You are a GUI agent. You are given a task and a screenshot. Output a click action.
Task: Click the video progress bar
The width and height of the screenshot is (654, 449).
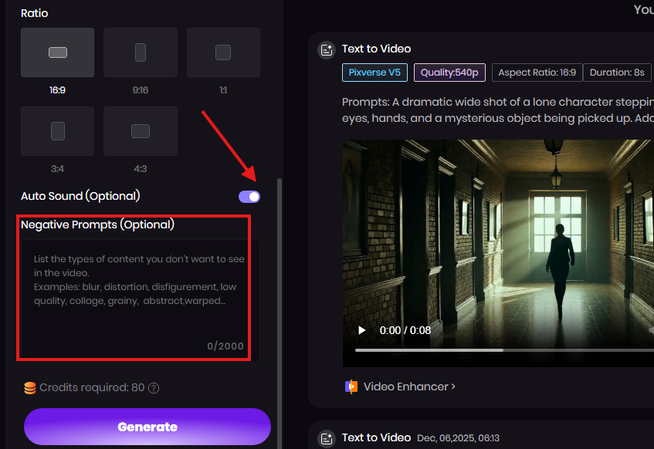pos(504,350)
